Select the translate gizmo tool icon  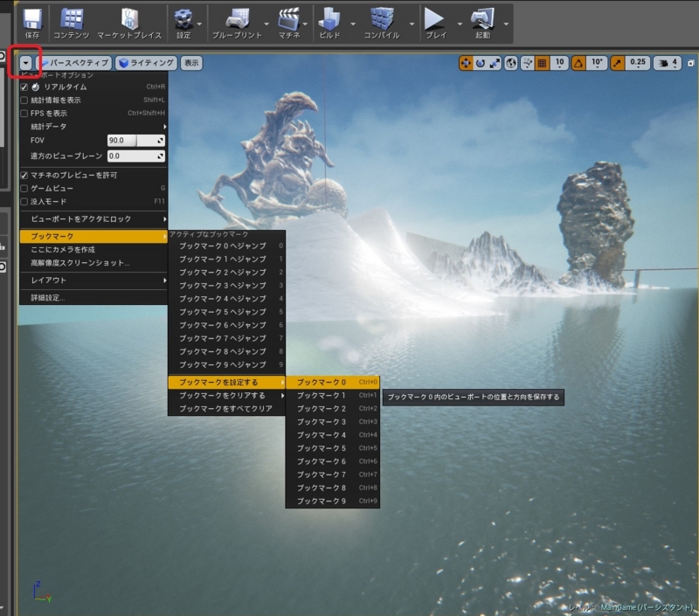(466, 63)
